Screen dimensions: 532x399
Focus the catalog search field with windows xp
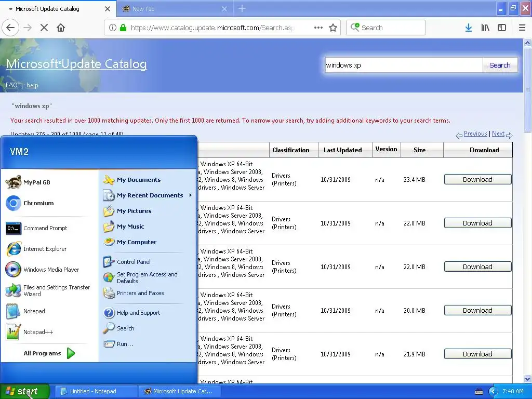click(x=404, y=65)
